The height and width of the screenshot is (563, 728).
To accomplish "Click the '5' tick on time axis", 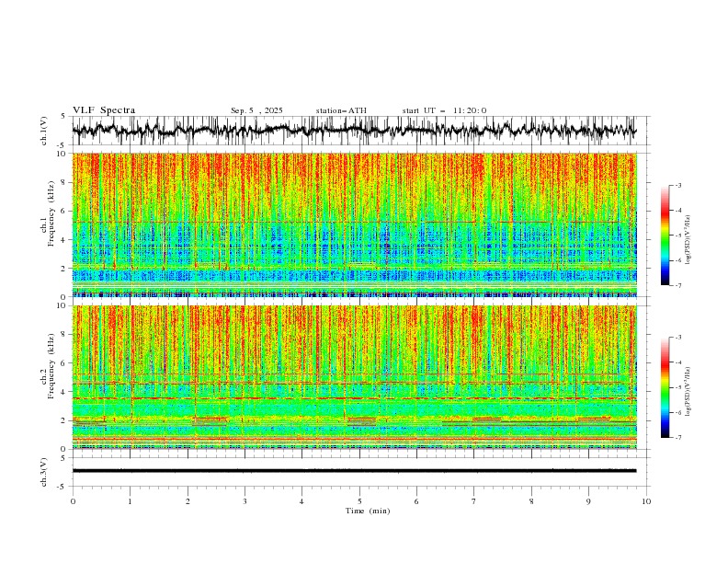I will point(359,501).
